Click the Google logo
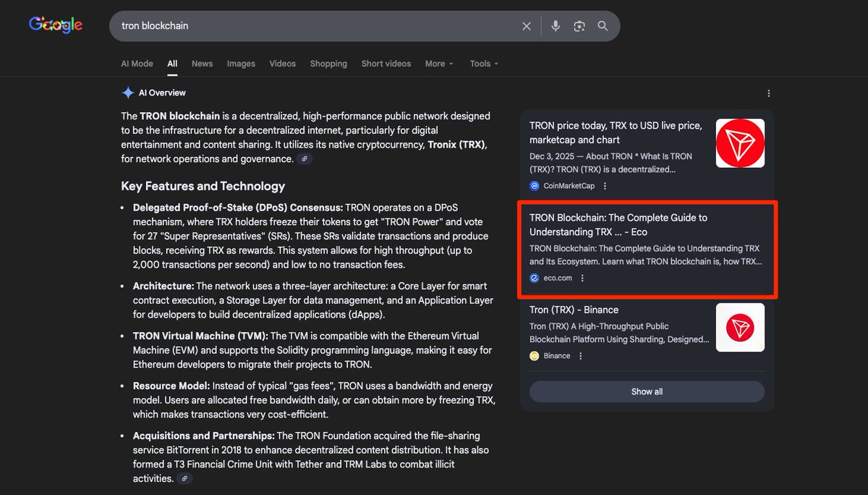The width and height of the screenshot is (868, 495). (56, 25)
